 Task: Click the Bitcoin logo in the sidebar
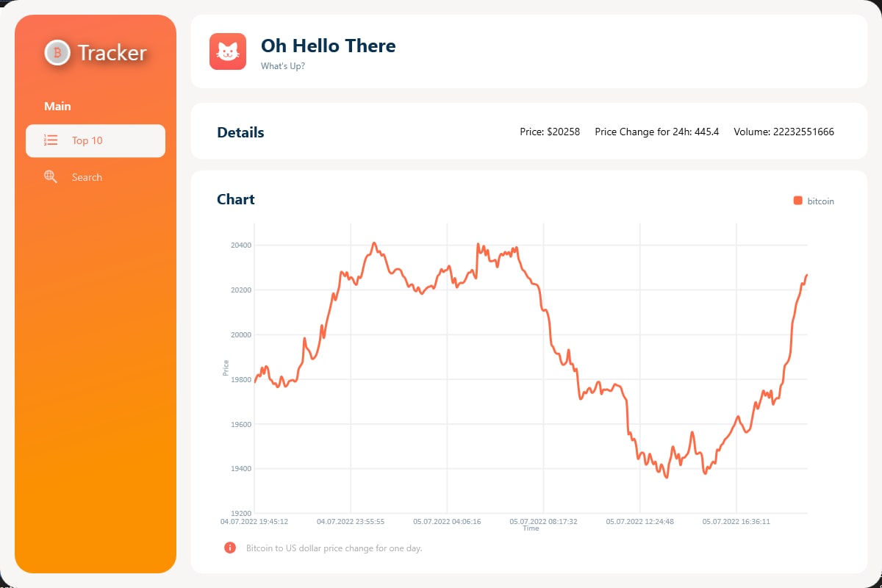tap(57, 52)
